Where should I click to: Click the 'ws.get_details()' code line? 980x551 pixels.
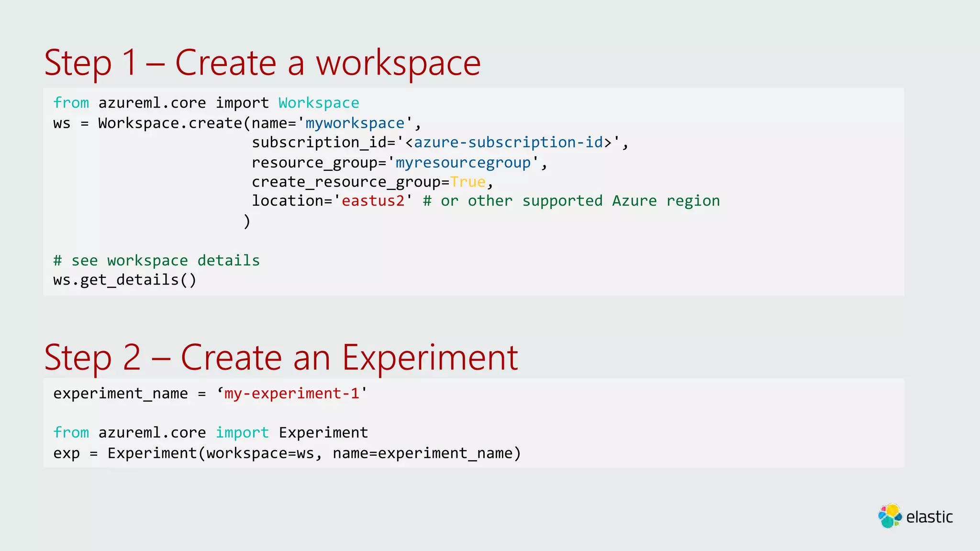click(x=125, y=280)
